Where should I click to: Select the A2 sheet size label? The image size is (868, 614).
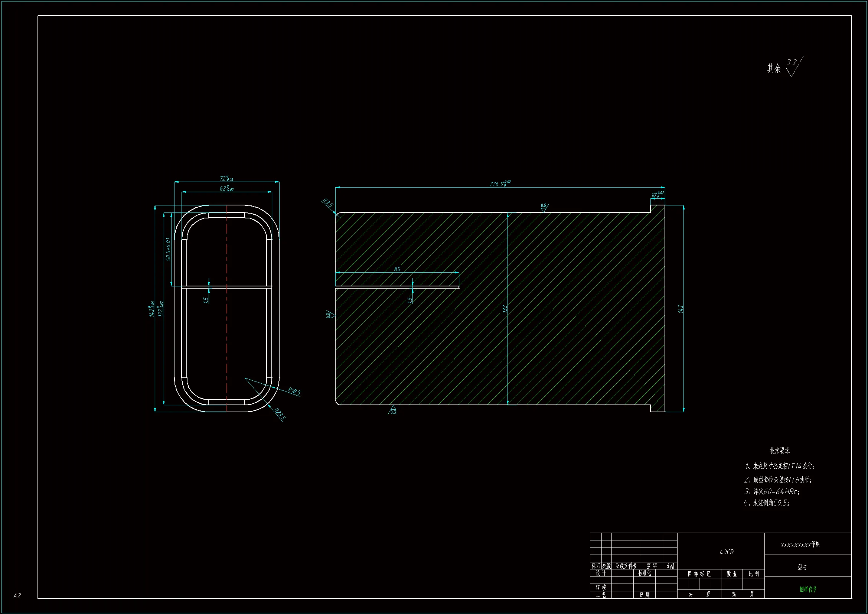17,596
